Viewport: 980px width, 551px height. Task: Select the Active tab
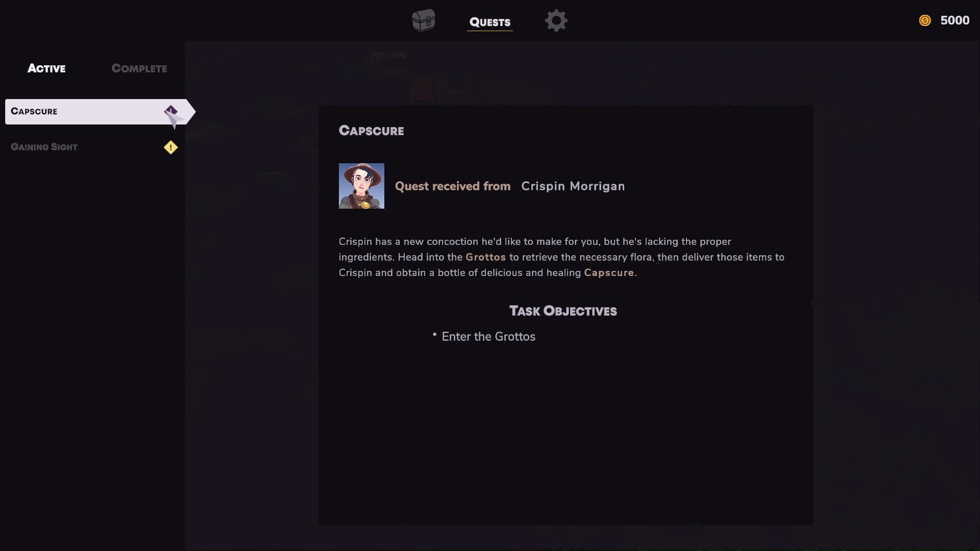pyautogui.click(x=46, y=68)
